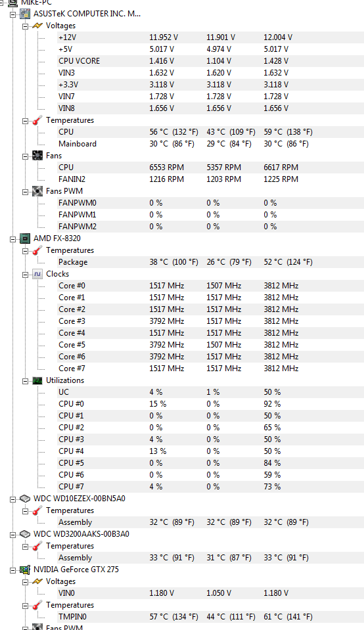The width and height of the screenshot is (364, 630).
Task: Click the Fans PWM icon under ASUSTeK
Action: (x=37, y=191)
